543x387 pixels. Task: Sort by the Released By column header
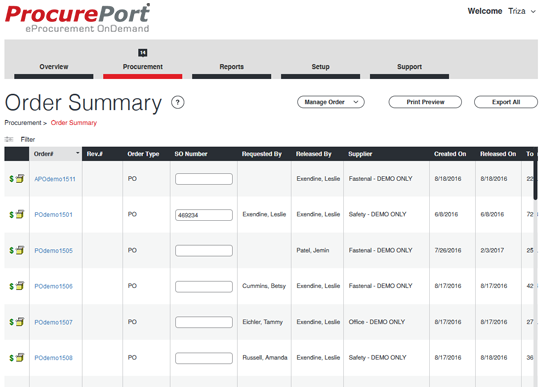(313, 154)
